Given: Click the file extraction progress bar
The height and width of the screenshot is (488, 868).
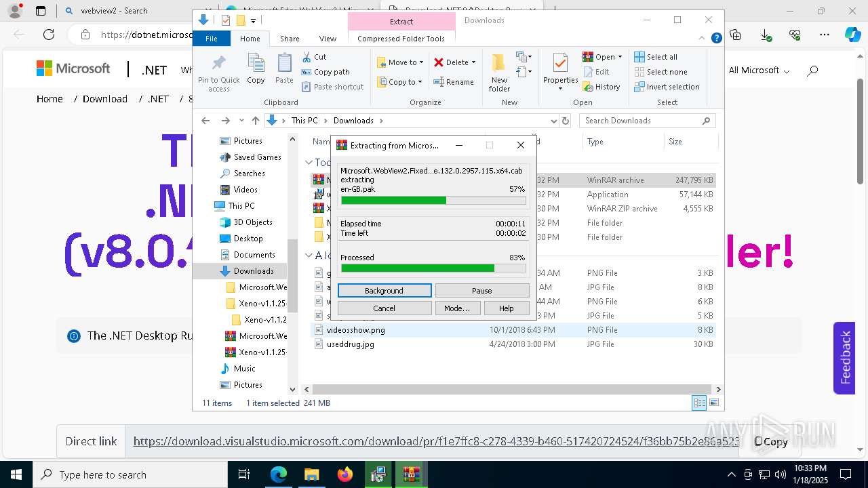Looking at the screenshot, I should (433, 201).
